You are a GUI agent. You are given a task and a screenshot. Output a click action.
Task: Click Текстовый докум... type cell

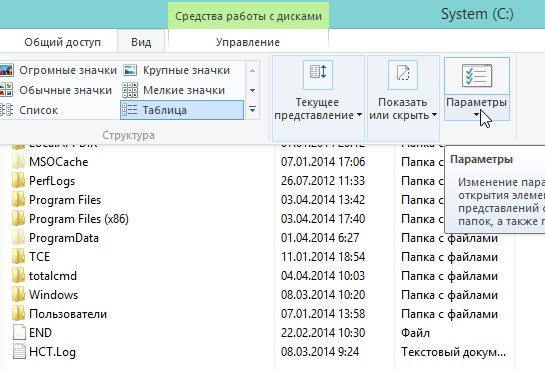click(x=453, y=352)
